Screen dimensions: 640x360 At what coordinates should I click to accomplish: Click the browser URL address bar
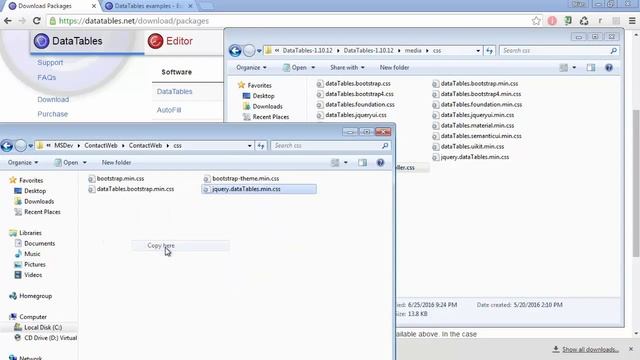pos(286,21)
